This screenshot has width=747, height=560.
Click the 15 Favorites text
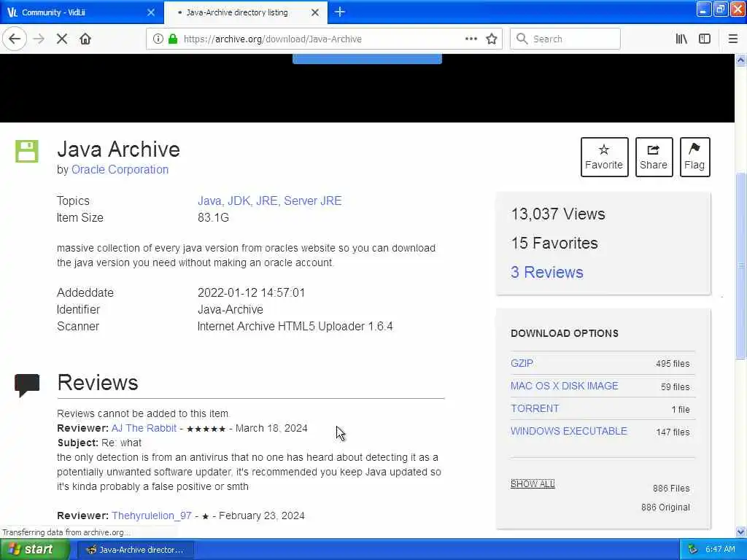(x=554, y=243)
